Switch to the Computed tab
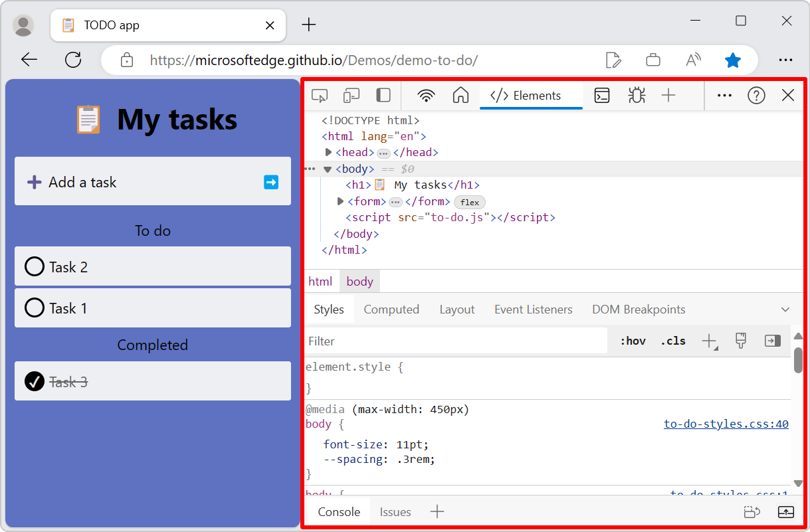The image size is (810, 532). click(x=391, y=309)
